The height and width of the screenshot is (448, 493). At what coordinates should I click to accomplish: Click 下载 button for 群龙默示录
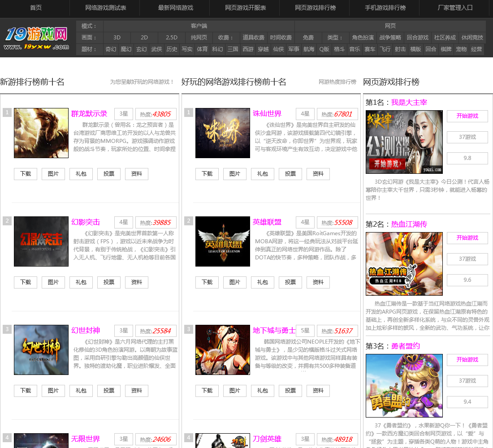[x=26, y=174]
